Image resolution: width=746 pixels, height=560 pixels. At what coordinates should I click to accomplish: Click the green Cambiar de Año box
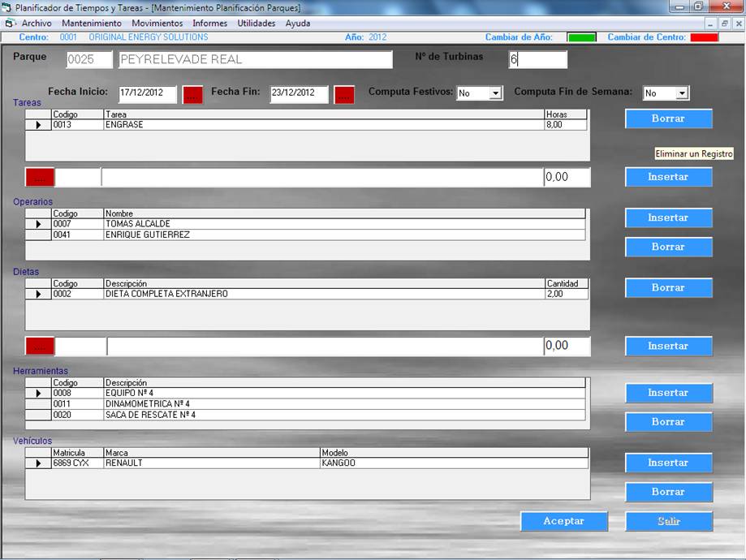click(x=581, y=37)
